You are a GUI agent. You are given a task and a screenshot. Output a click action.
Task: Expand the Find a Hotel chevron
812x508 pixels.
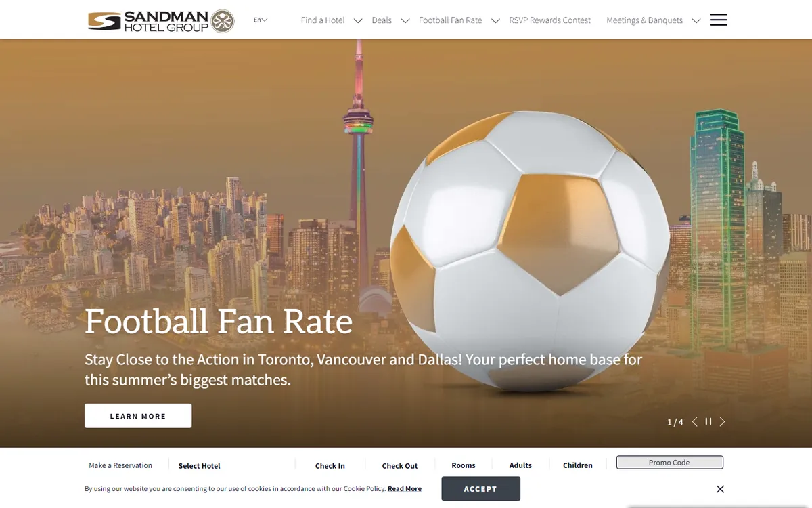click(x=358, y=20)
